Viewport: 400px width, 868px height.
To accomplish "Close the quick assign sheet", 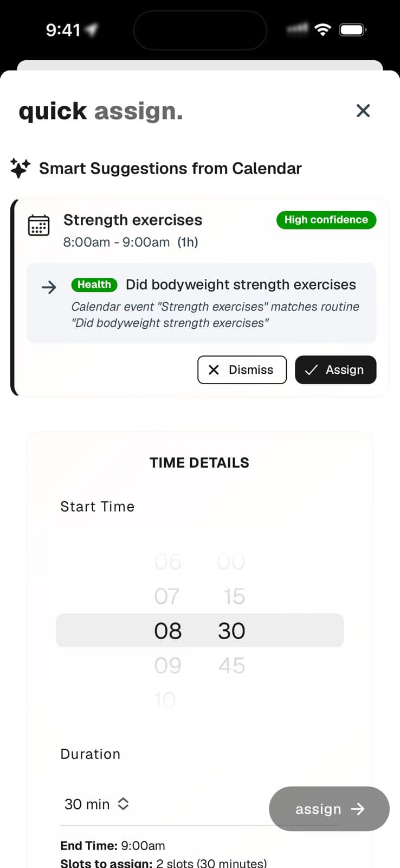I will tap(363, 111).
